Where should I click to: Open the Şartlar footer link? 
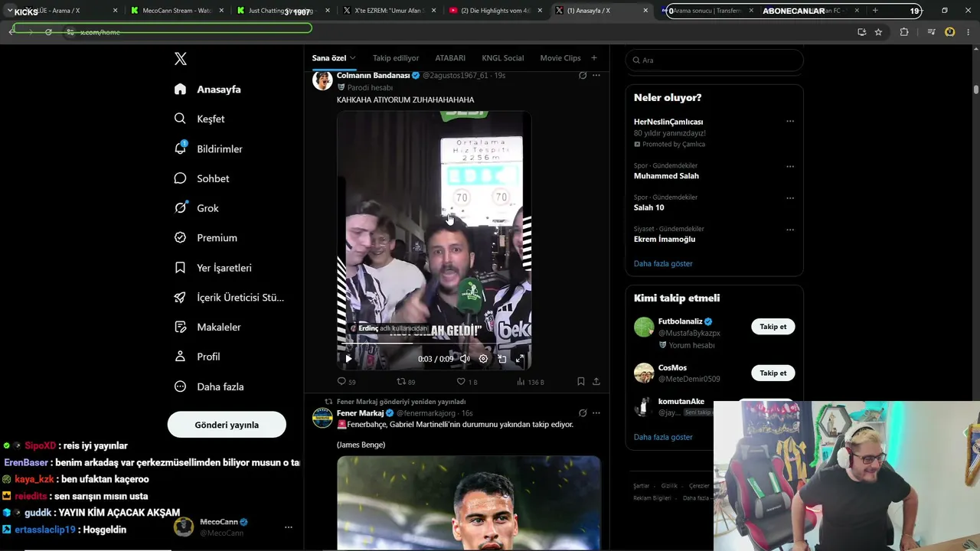click(641, 486)
